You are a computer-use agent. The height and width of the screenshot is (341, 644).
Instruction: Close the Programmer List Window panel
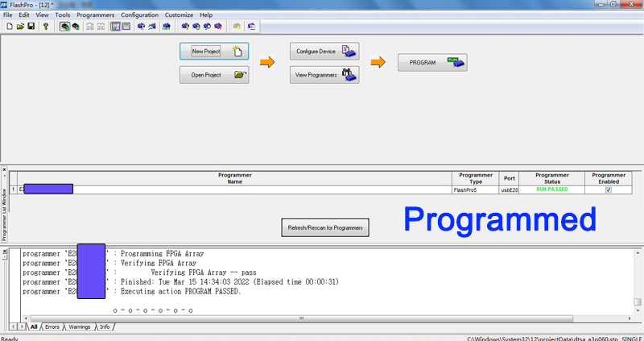(3, 170)
